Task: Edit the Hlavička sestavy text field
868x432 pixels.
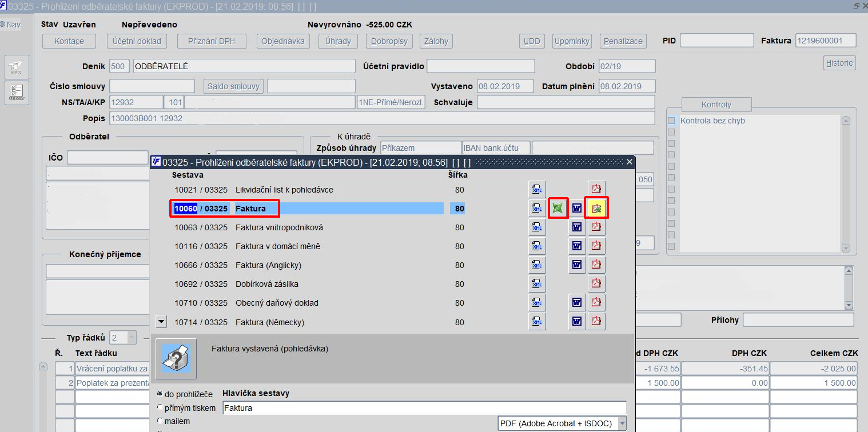Action: click(x=424, y=408)
